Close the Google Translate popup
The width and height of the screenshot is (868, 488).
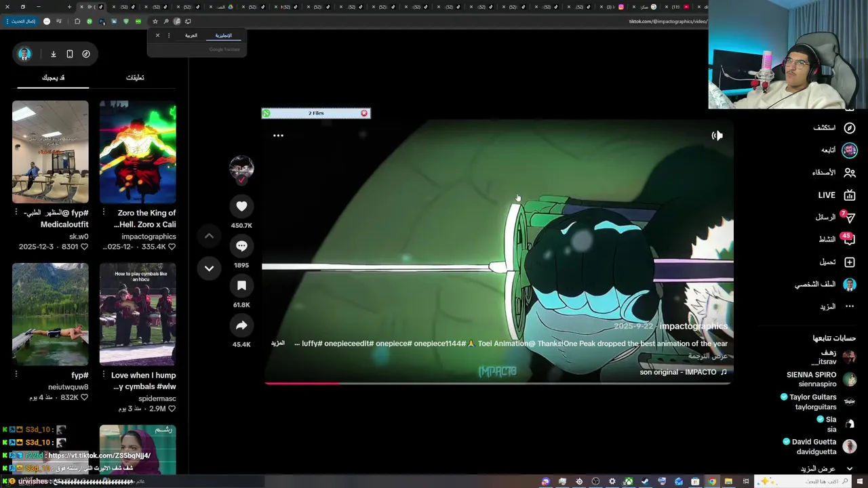pyautogui.click(x=157, y=35)
